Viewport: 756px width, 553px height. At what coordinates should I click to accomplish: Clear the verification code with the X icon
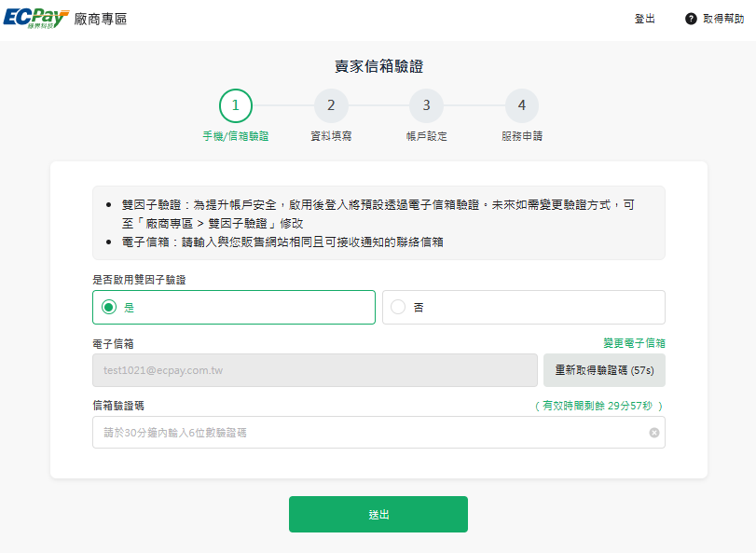coord(654,433)
